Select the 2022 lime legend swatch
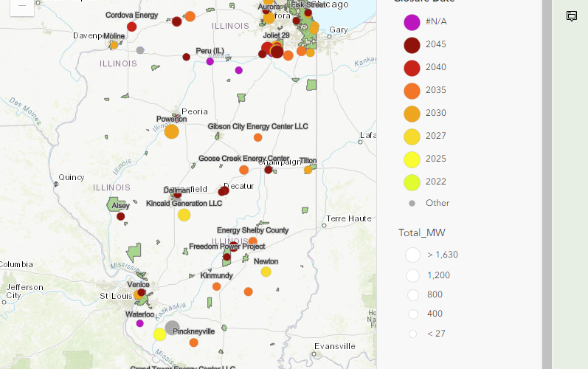588x369 pixels. (412, 182)
